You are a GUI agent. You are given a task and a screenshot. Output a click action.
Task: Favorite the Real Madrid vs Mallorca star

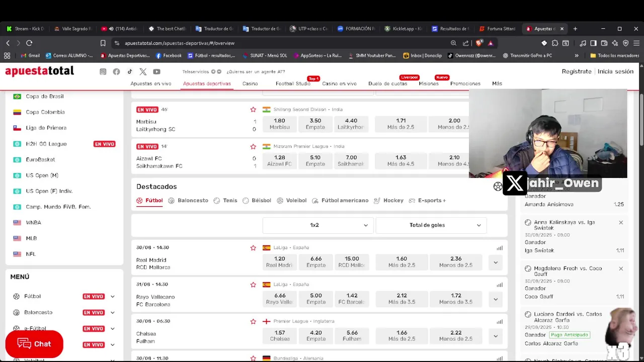(x=253, y=247)
